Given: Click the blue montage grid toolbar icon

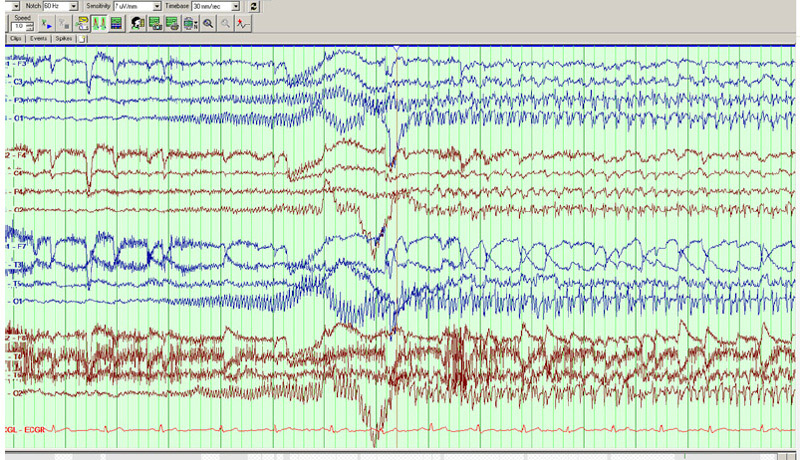Looking at the screenshot, I should click(116, 22).
